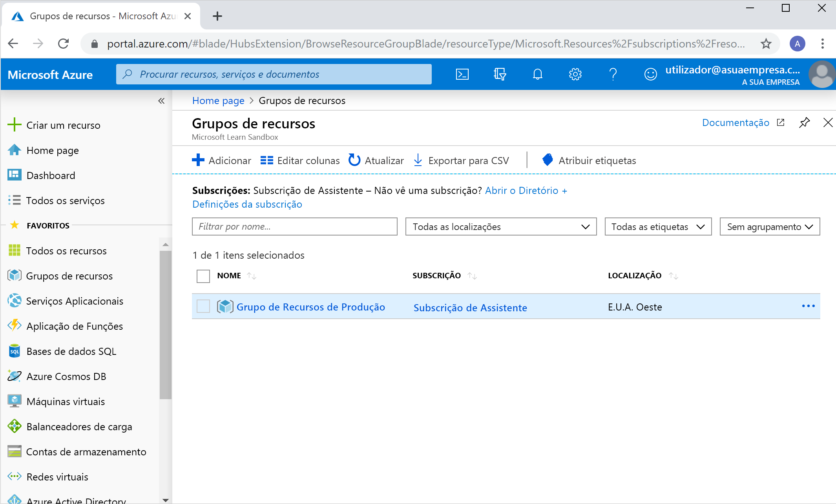Reload the page with browser refresh
Screen dimensions: 836x504
click(x=64, y=44)
